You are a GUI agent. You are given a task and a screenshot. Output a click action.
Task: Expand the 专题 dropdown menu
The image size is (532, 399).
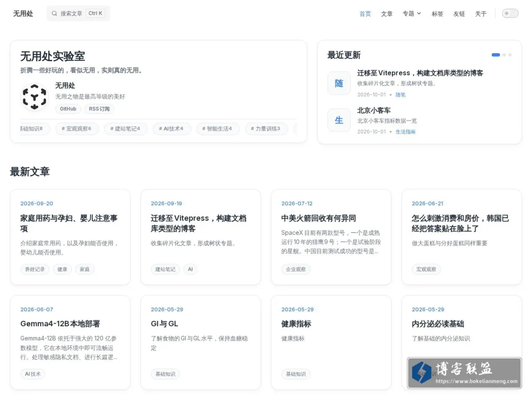click(412, 14)
